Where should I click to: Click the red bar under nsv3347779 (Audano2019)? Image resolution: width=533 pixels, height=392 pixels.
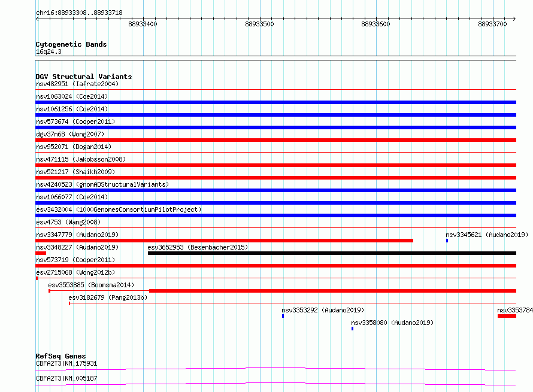point(225,241)
